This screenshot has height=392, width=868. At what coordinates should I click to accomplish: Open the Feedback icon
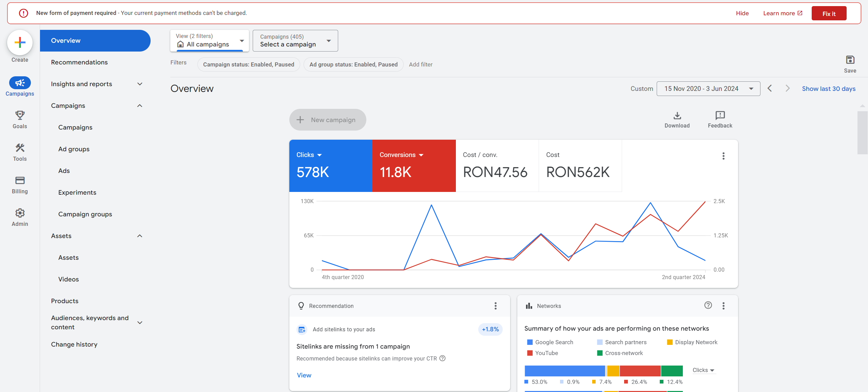pyautogui.click(x=720, y=116)
